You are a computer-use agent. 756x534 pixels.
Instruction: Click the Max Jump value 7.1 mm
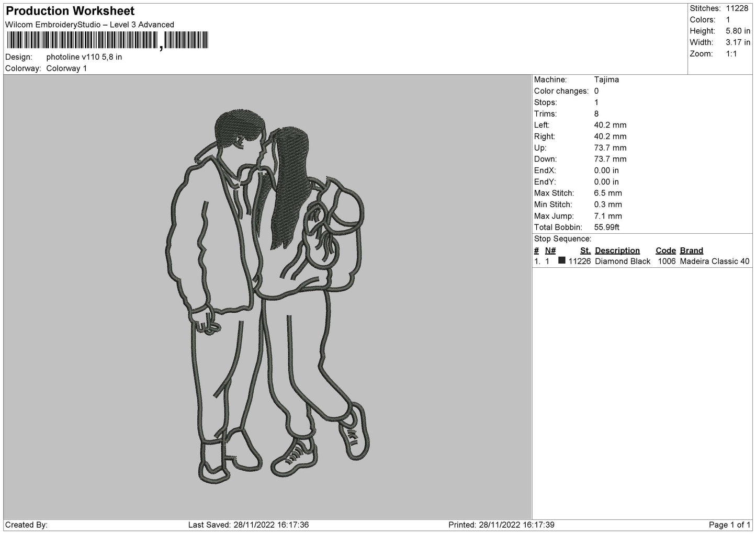tap(608, 216)
